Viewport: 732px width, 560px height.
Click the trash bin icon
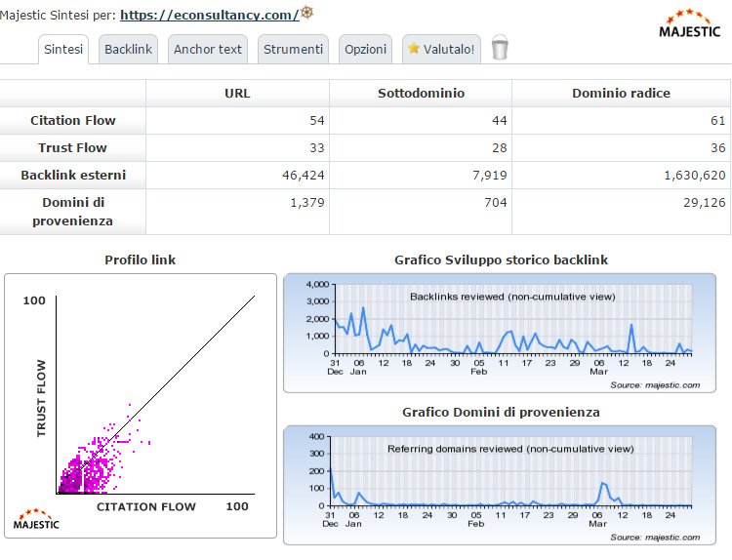click(500, 48)
